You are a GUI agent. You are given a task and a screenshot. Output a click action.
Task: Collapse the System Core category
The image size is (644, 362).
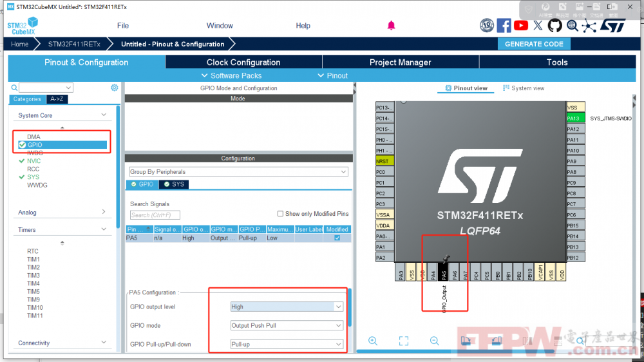point(104,115)
